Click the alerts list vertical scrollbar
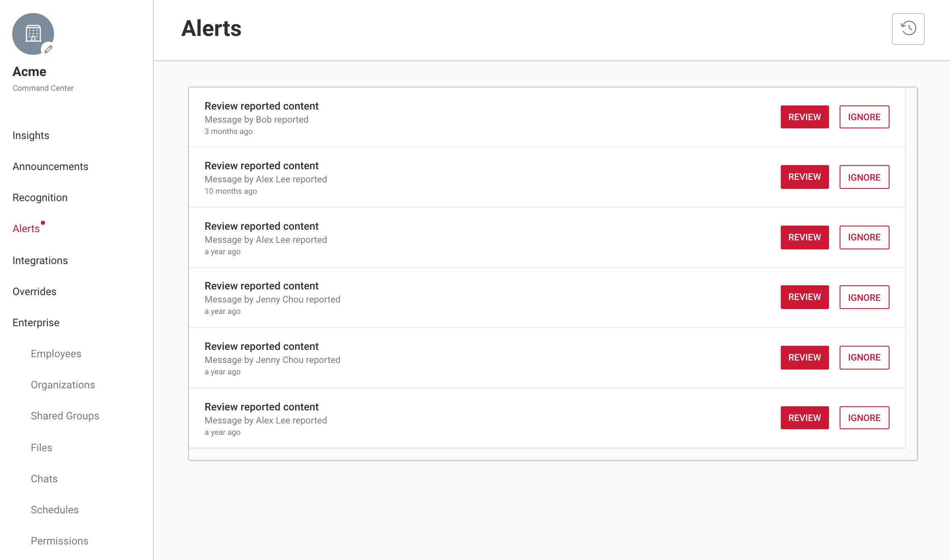Screen dimensions: 950x560 [911, 268]
